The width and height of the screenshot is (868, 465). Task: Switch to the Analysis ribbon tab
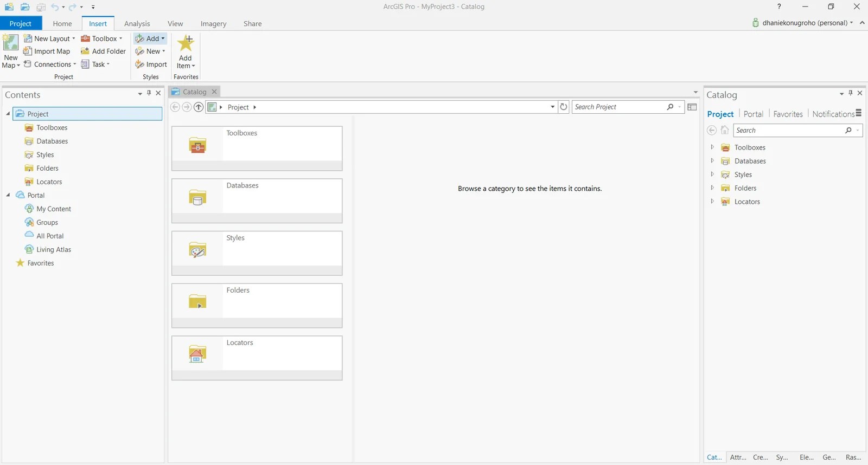137,23
